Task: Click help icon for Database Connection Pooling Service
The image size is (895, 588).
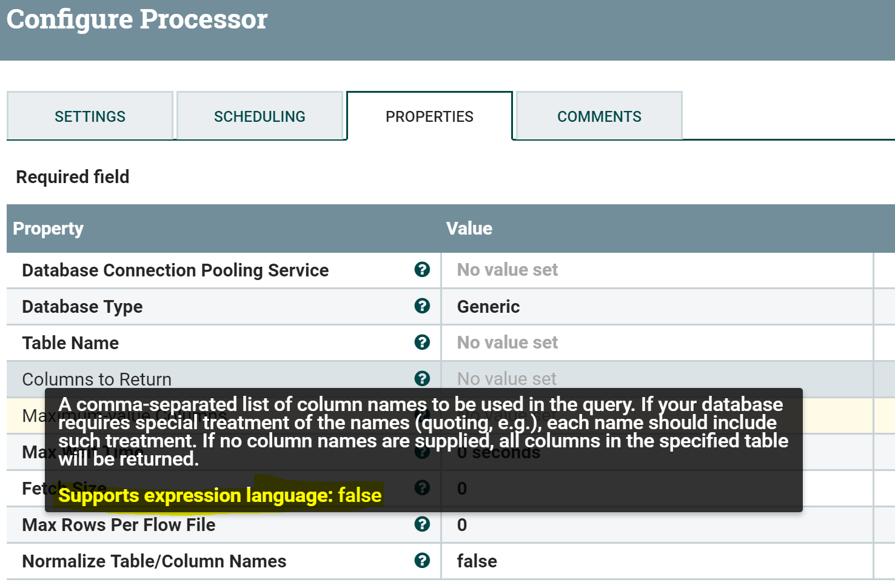Action: pos(422,270)
